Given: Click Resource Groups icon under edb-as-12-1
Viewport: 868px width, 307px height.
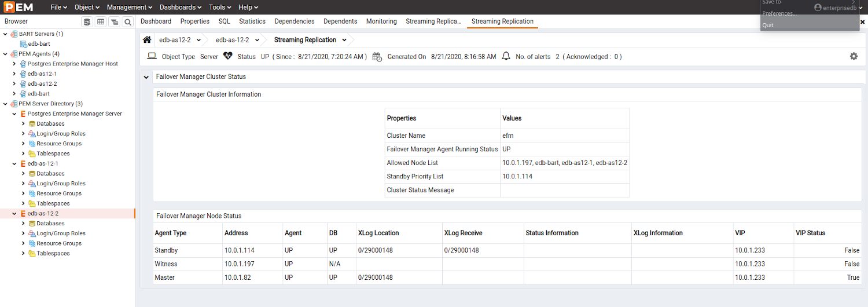Looking at the screenshot, I should [x=32, y=193].
